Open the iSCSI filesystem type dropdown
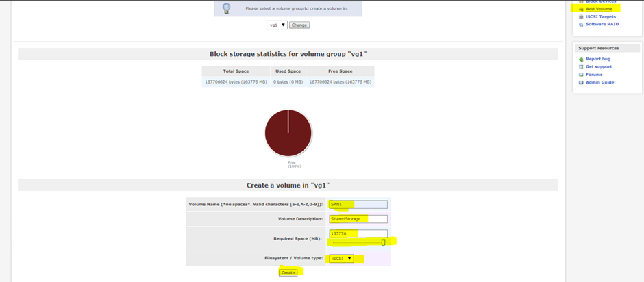Screen dimensions: 644x282 341,258
